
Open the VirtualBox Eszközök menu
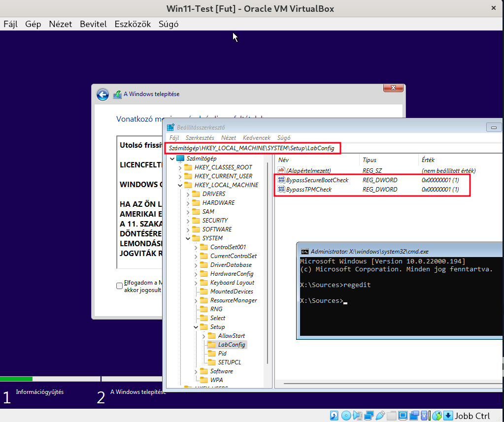[x=133, y=24]
